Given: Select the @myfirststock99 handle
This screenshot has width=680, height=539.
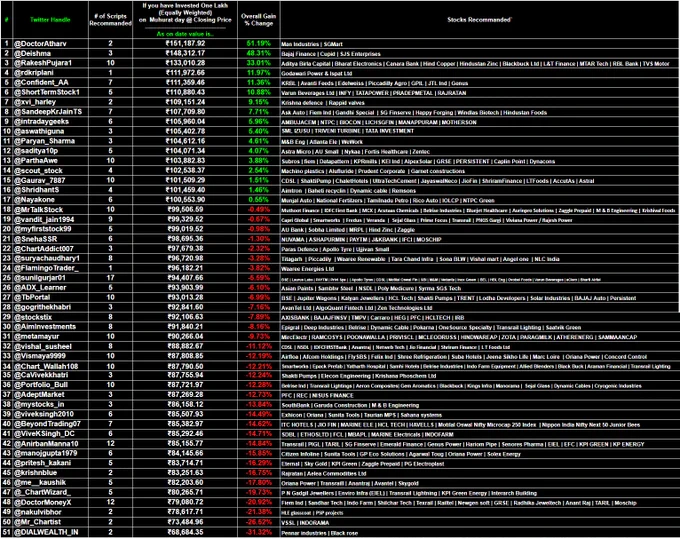Looking at the screenshot, I should click(42, 229).
